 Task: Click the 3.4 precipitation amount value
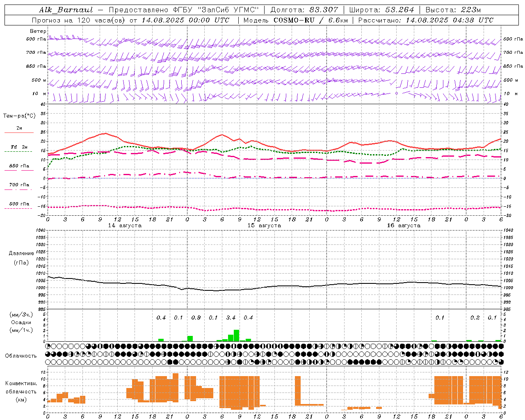click(231, 318)
